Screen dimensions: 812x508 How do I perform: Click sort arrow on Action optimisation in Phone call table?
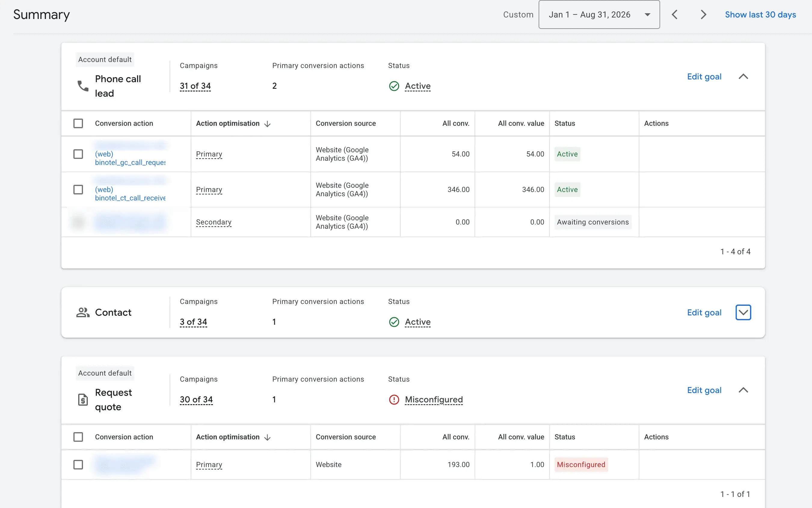pos(268,124)
